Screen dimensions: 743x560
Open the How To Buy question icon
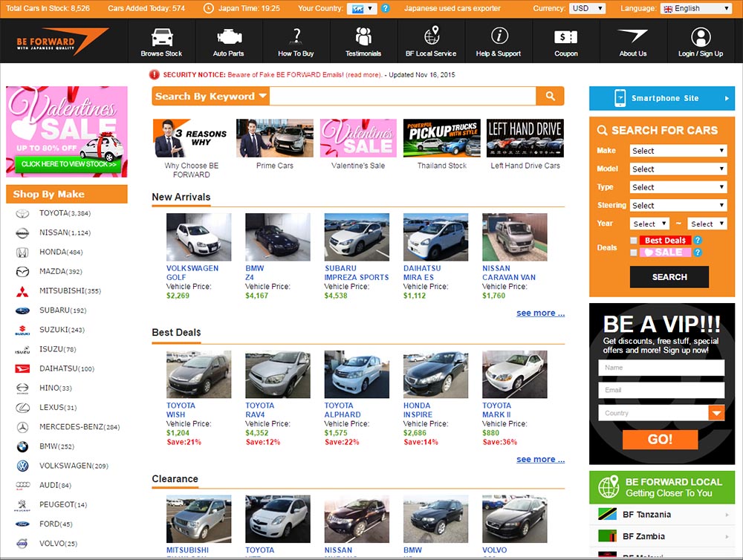click(296, 36)
